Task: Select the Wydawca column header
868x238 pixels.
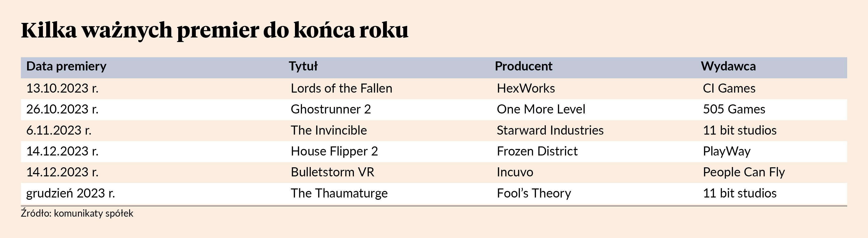Action: [728, 66]
